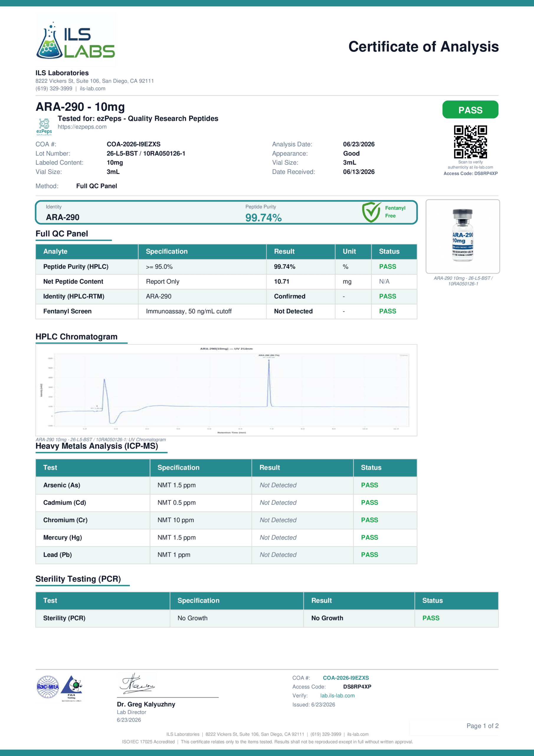Image resolution: width=534 pixels, height=756 pixels.
Task: Open the ARA-290 vial product photo
Action: click(x=463, y=236)
